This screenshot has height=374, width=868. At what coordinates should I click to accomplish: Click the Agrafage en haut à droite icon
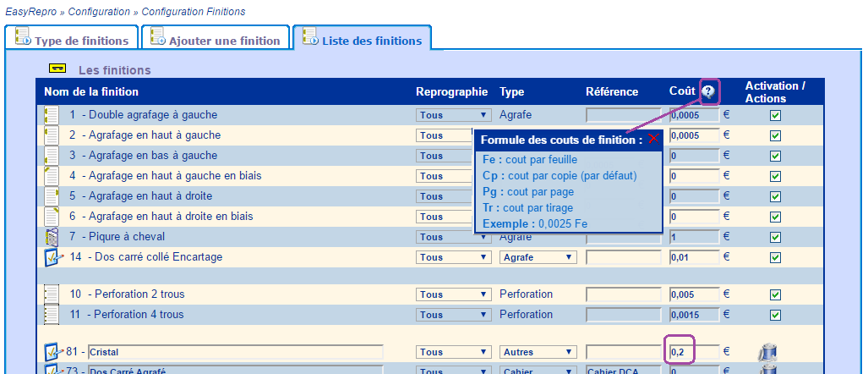point(52,196)
